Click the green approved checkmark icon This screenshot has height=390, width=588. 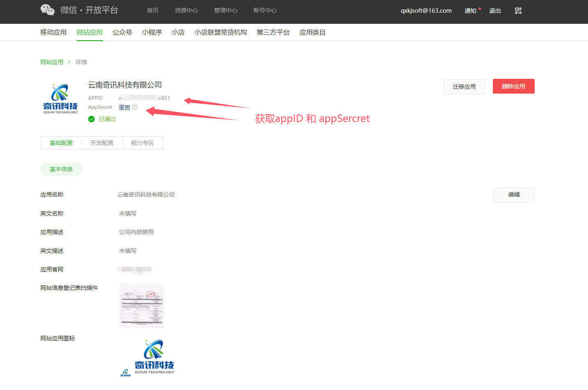91,119
